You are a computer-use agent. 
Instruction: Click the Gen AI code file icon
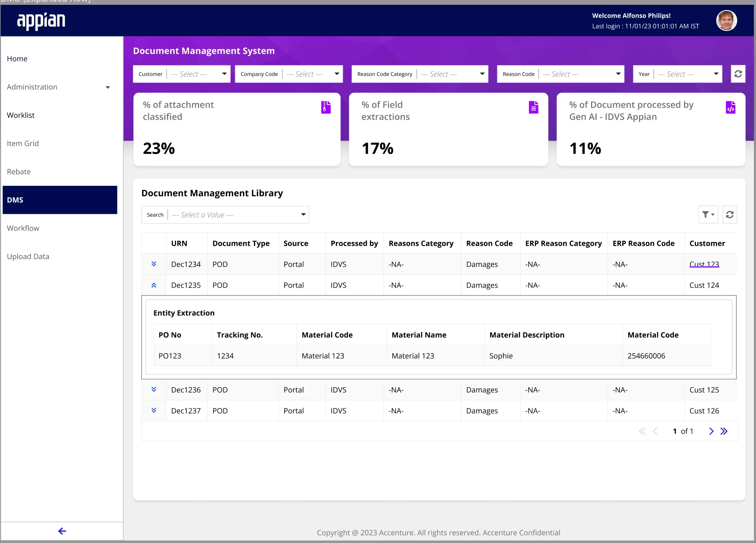(x=730, y=107)
